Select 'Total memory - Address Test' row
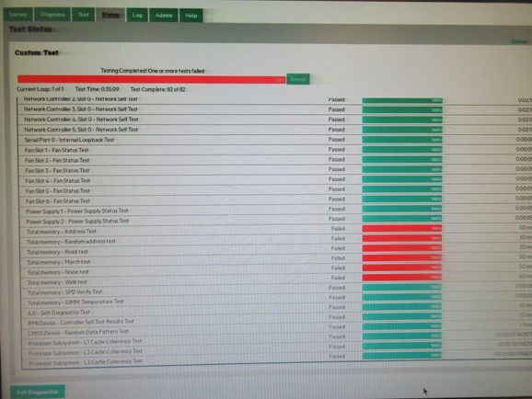The width and height of the screenshot is (532, 399). tap(275, 230)
